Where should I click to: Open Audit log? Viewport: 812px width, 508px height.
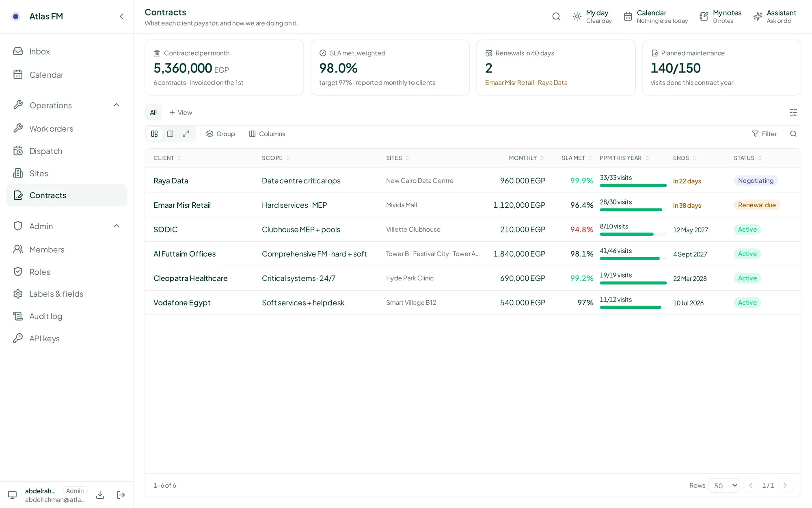tap(67, 316)
